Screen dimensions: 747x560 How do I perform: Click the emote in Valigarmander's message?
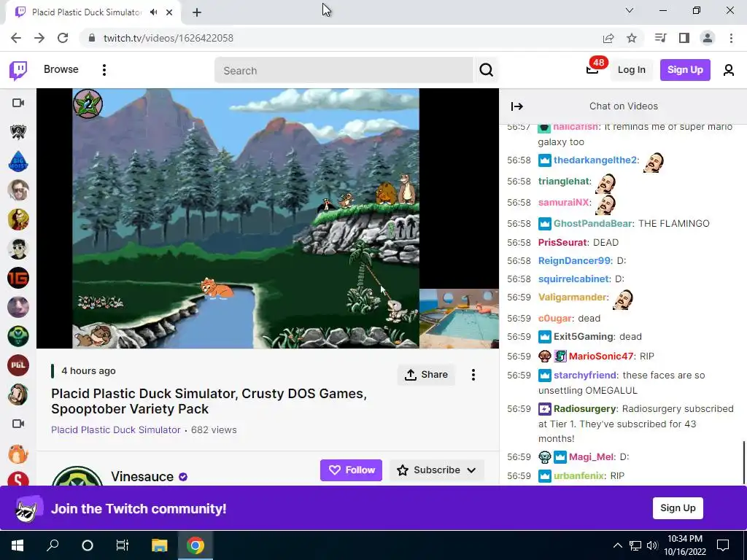pyautogui.click(x=623, y=299)
